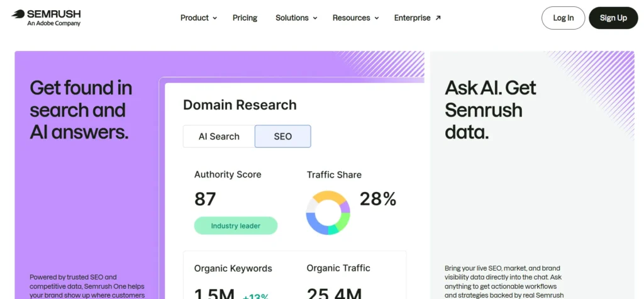Go to the Pricing page
The height and width of the screenshot is (299, 644).
pos(245,18)
